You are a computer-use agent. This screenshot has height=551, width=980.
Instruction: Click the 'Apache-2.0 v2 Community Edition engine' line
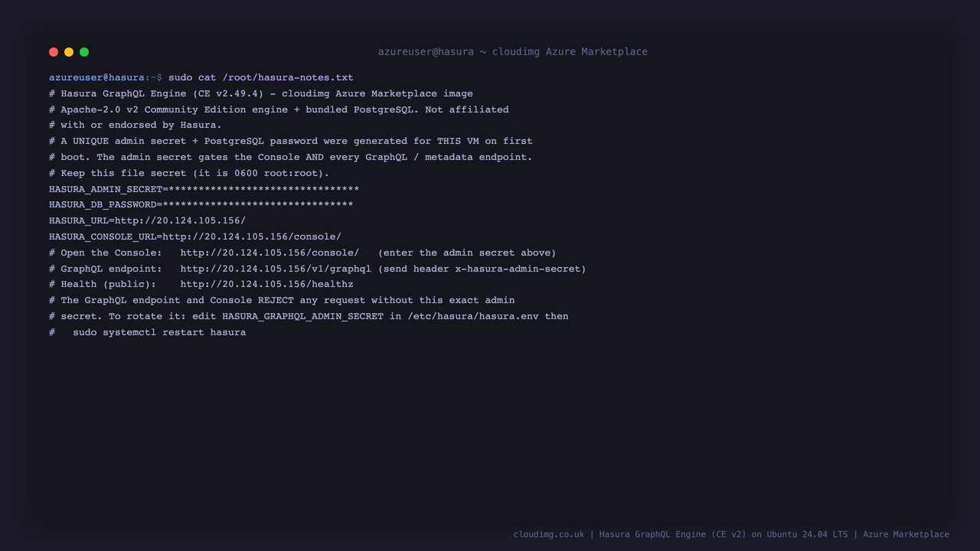(279, 109)
